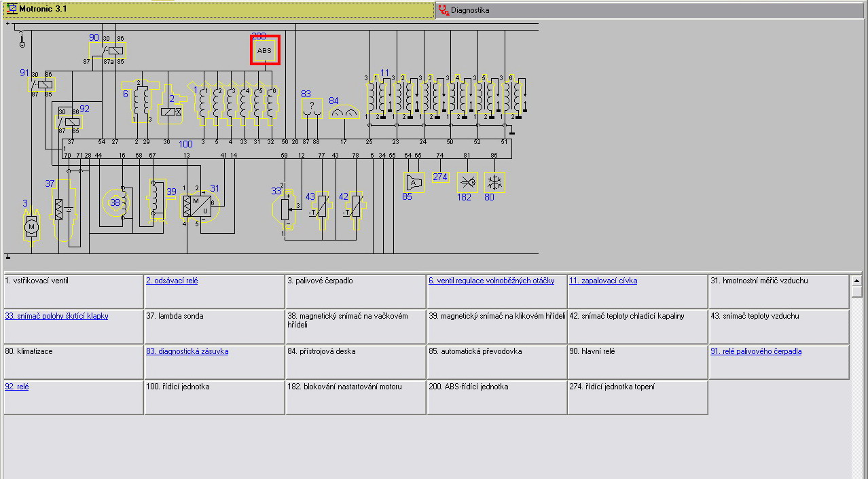Open the Motronic 3.1 tab
Image resolution: width=868 pixels, height=479 pixels.
point(217,10)
